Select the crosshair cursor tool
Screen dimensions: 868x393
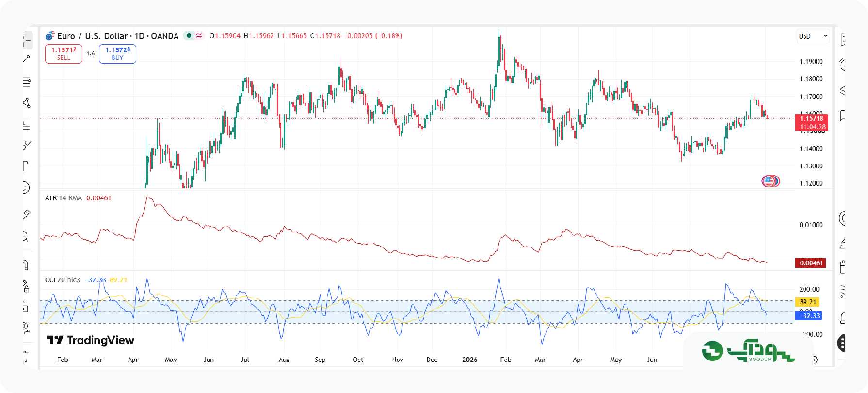click(x=27, y=40)
